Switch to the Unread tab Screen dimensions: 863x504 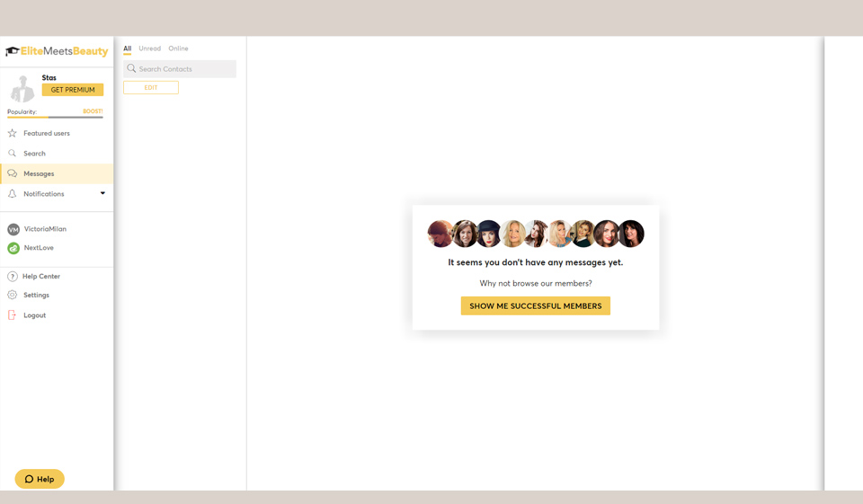[149, 49]
